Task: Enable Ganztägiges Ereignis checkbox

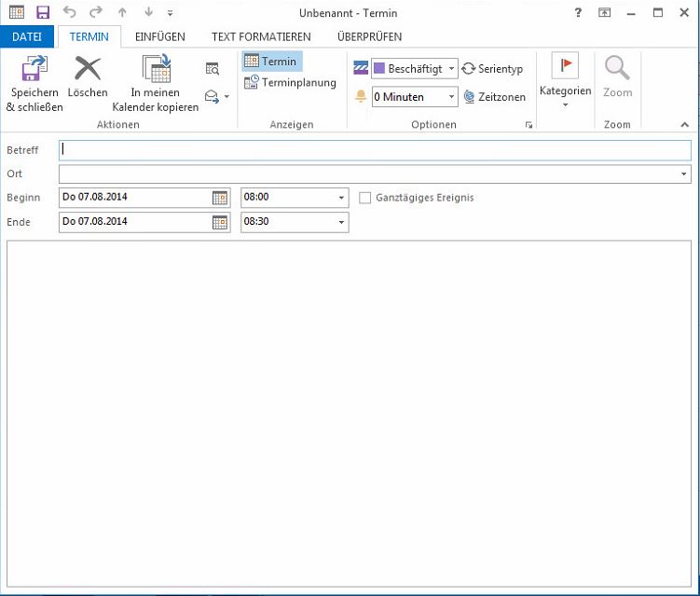Action: tap(364, 198)
